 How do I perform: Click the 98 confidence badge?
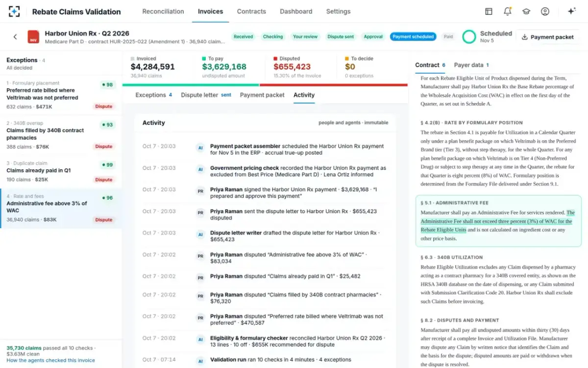pyautogui.click(x=107, y=85)
